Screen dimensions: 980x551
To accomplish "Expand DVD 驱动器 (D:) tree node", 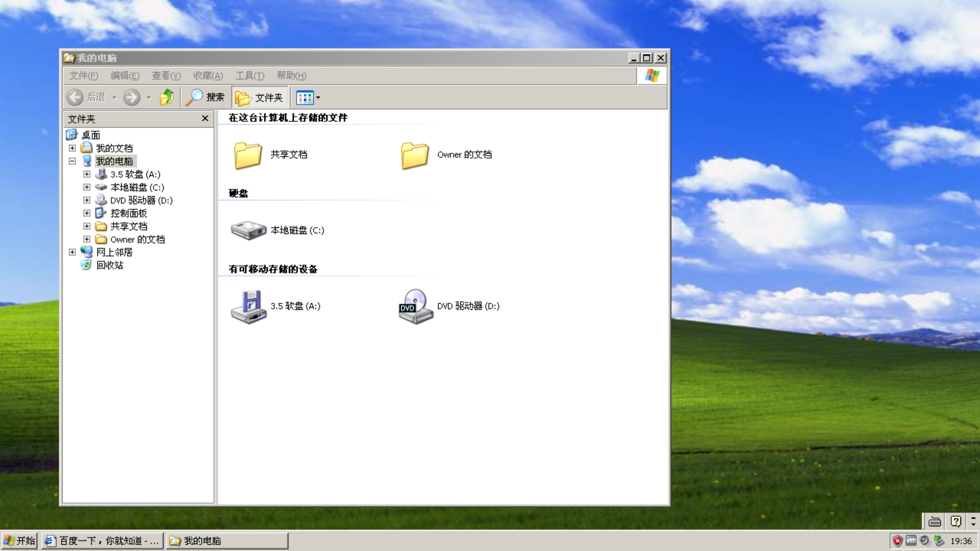I will coord(87,200).
